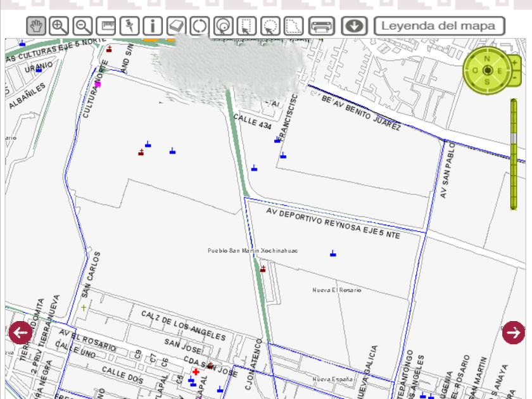Pick the polygon selection tool
This screenshot has width=532, height=399.
pyautogui.click(x=293, y=26)
